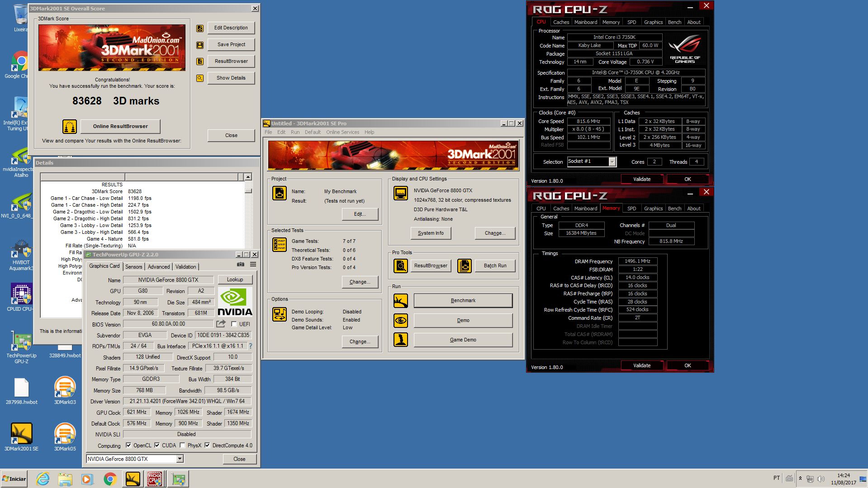Click the Bus Interface question mark icon
Viewport: 868px width, 488px height.
point(251,346)
